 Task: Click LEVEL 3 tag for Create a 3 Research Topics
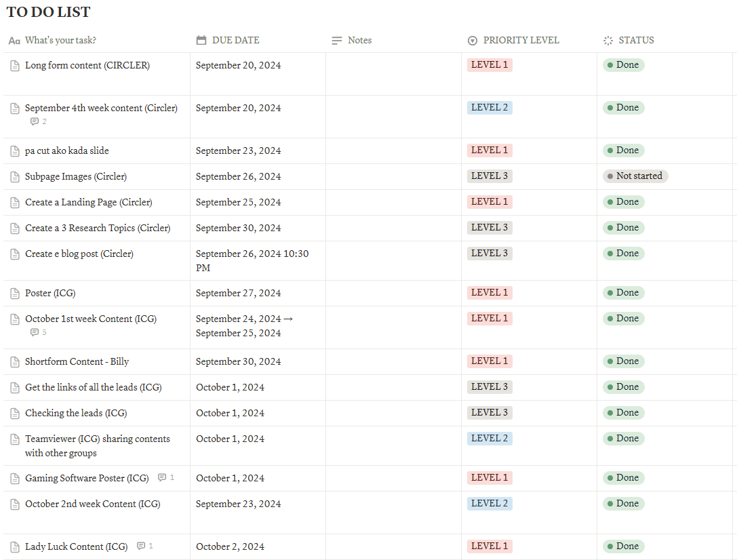click(490, 228)
